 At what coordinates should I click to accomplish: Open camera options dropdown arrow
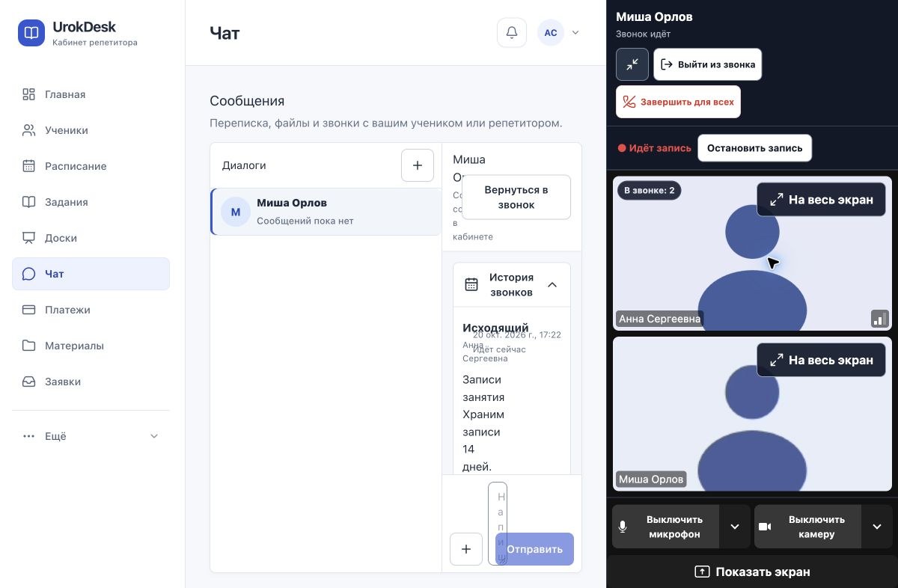pos(877,527)
